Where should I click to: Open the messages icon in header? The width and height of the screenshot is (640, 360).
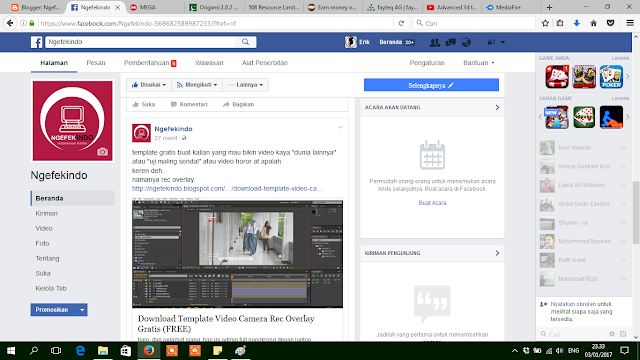(451, 42)
